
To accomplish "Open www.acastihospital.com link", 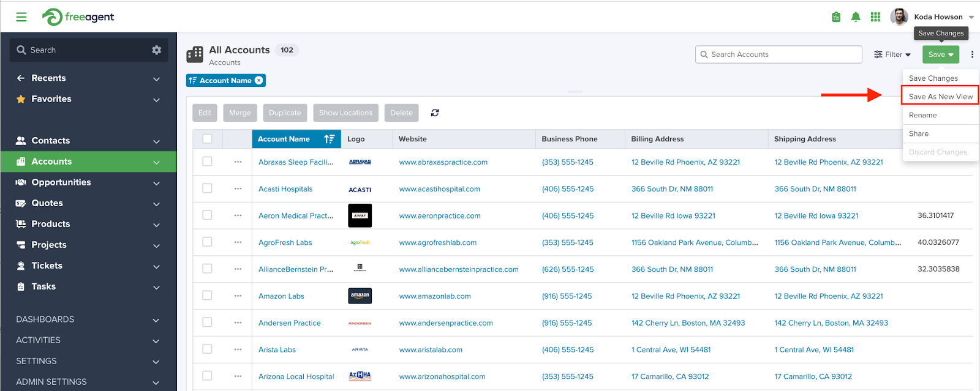I will pyautogui.click(x=440, y=189).
